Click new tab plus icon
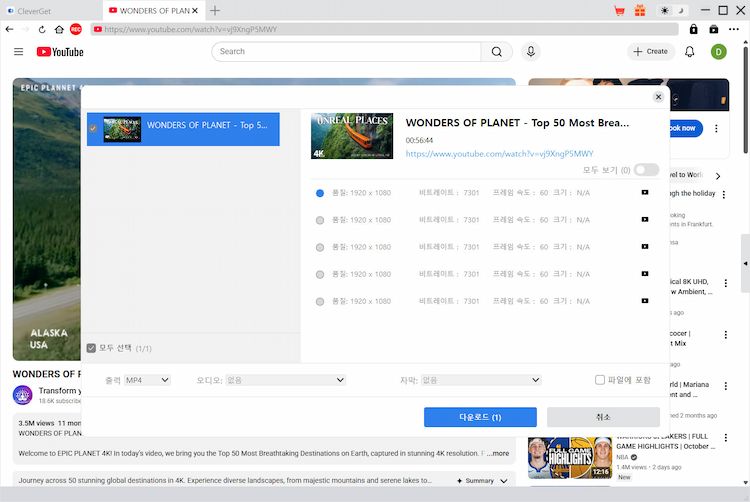The image size is (750, 502). click(x=215, y=10)
